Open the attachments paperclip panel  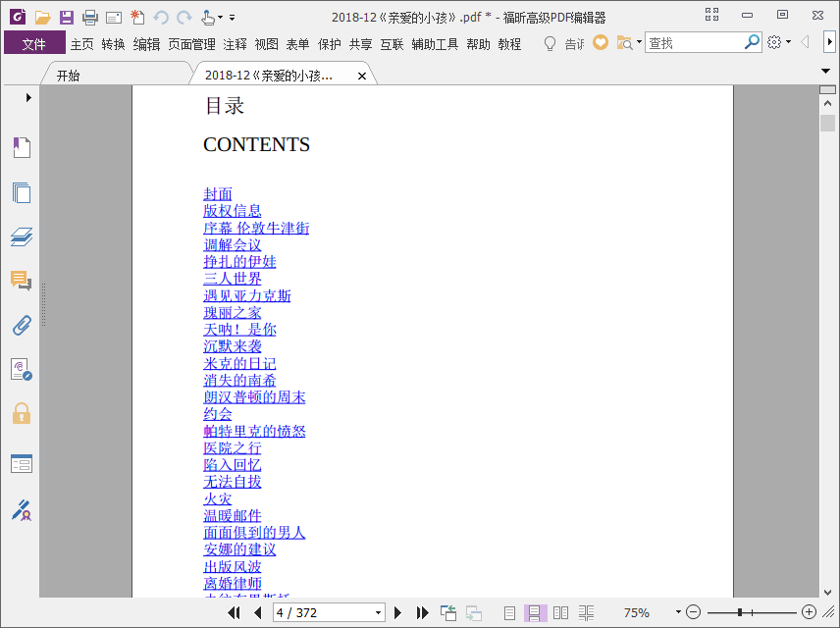point(22,325)
